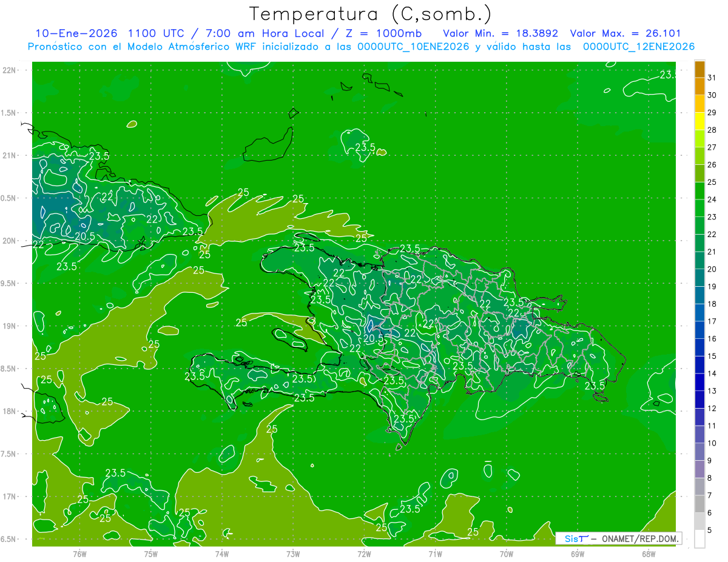Click the '18N' latitude axis label
The width and height of the screenshot is (728, 562).
pos(10,412)
